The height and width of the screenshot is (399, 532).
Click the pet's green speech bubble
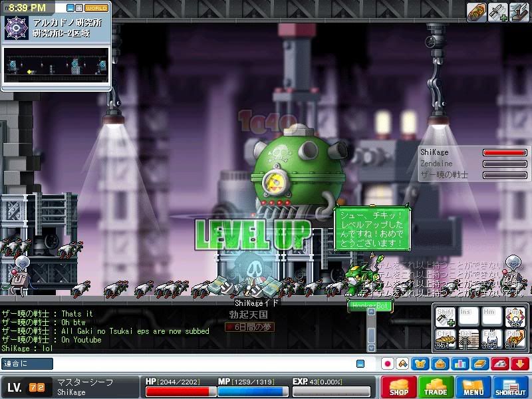click(x=372, y=229)
